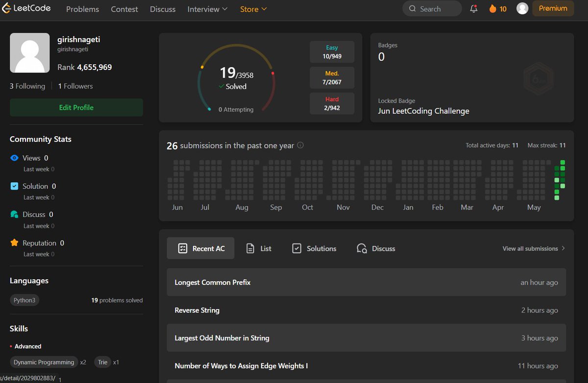
Task: Open the user avatar menu in navbar
Action: coord(522,8)
